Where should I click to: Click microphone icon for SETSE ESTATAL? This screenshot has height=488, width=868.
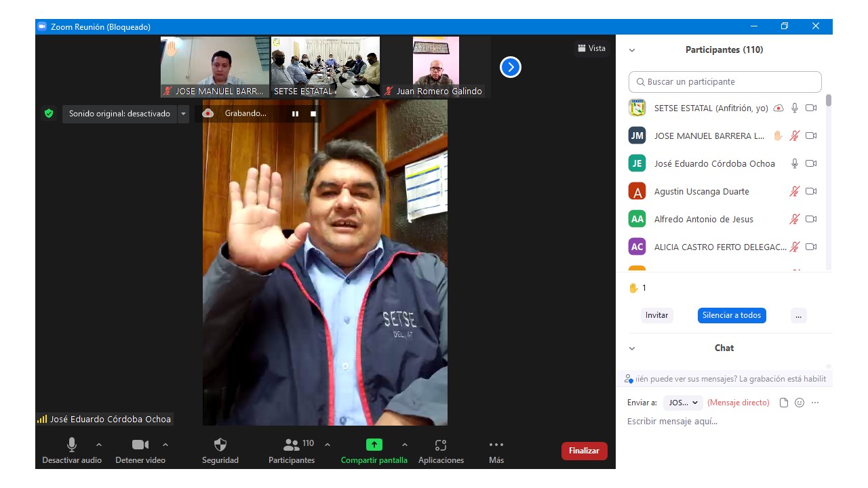tap(795, 108)
